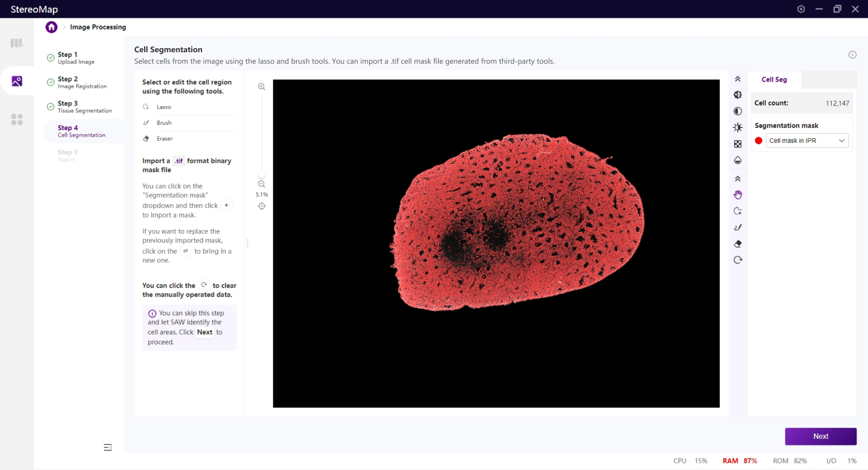Open the brightness sun icon tool

pyautogui.click(x=738, y=127)
